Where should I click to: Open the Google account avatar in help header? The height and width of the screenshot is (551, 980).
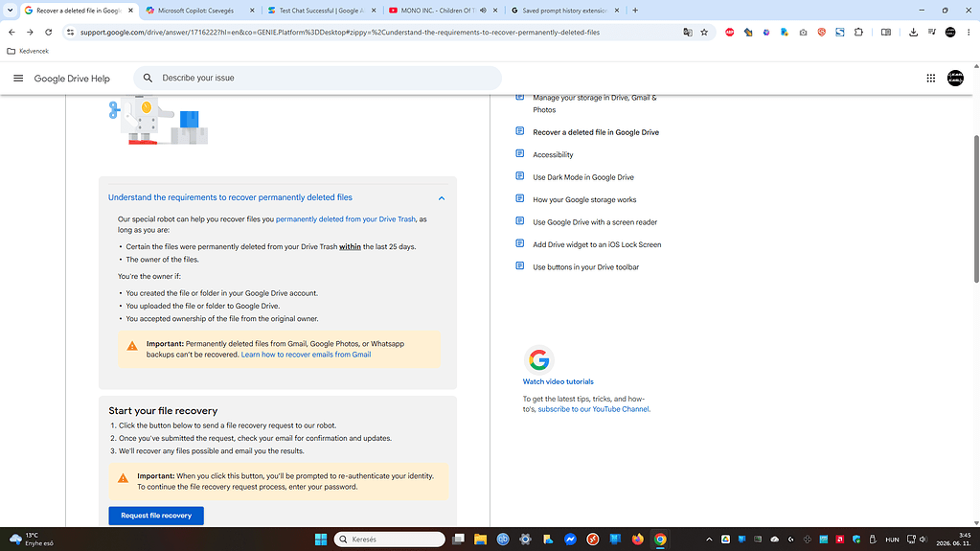955,79
